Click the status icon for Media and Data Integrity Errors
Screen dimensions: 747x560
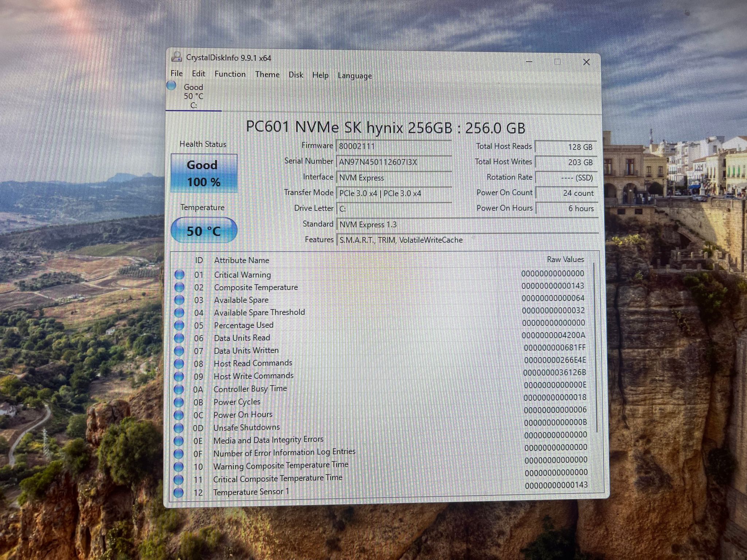tap(178, 441)
